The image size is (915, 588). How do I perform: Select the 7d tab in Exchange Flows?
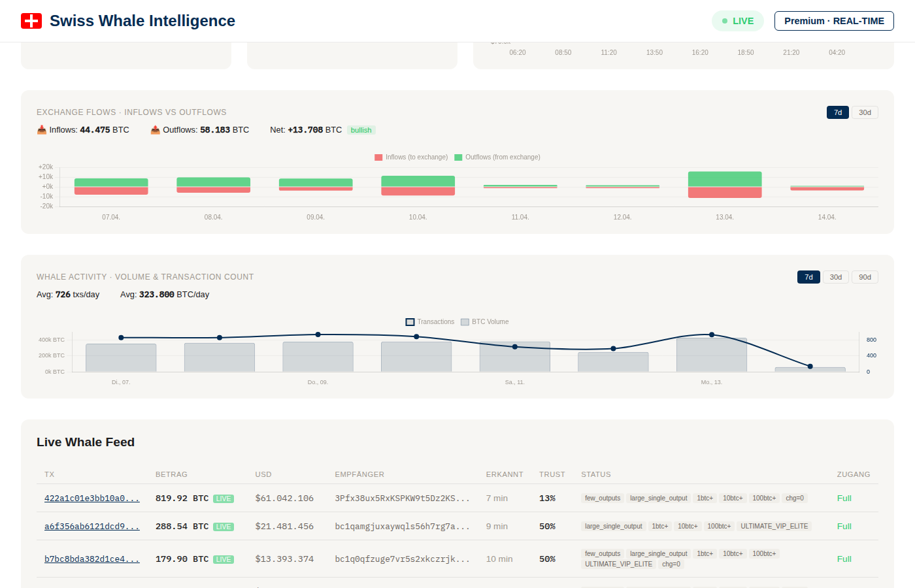pos(837,112)
